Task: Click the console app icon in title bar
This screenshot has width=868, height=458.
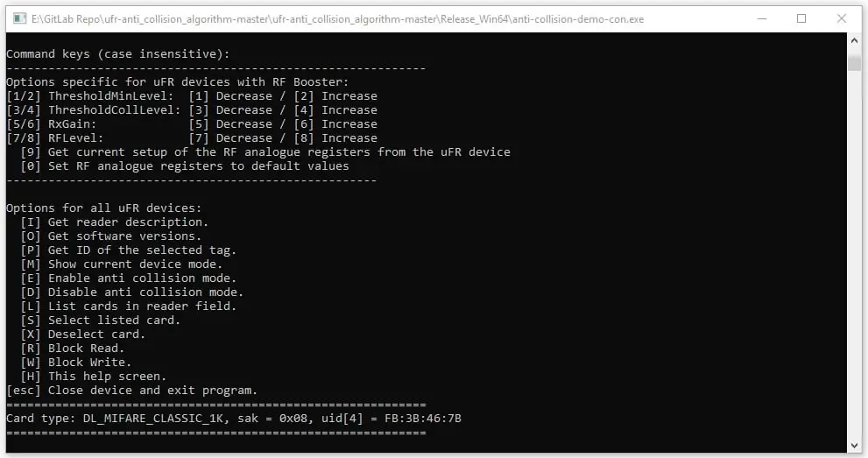Action: pyautogui.click(x=20, y=18)
